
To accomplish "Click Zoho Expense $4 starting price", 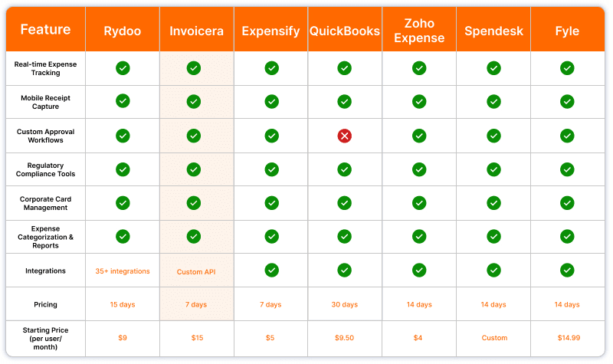I will 418,338.
